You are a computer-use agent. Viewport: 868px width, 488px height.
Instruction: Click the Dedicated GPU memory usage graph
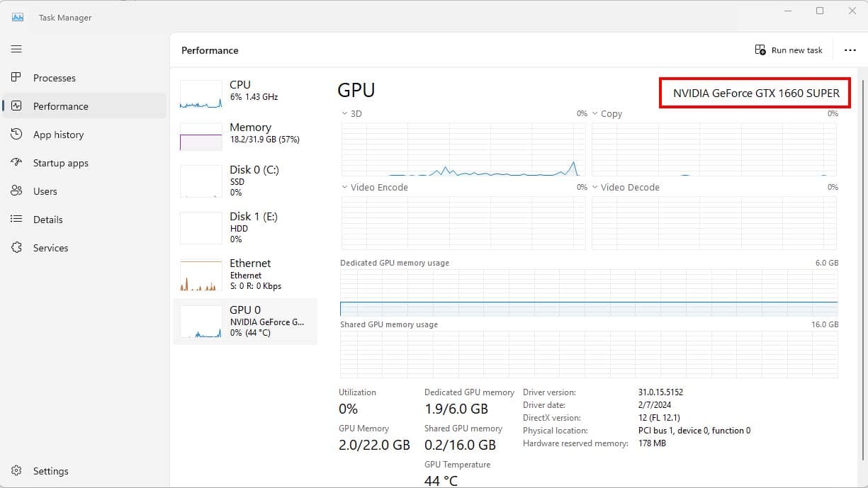coord(588,292)
